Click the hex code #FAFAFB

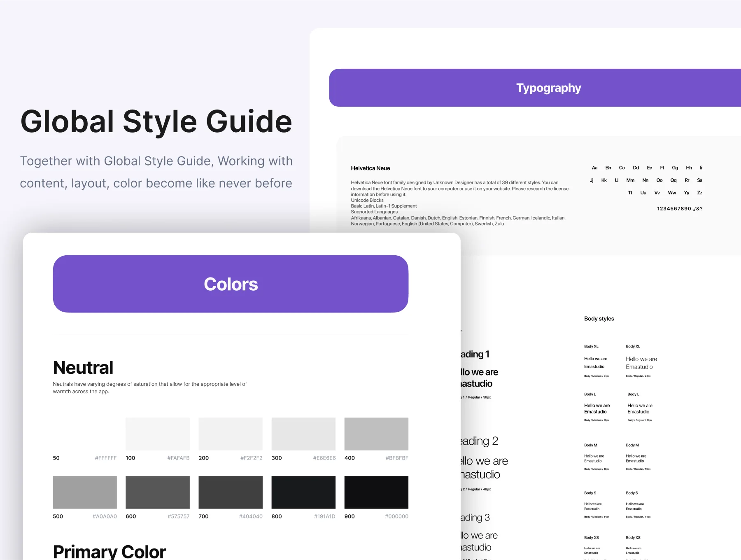[179, 458]
